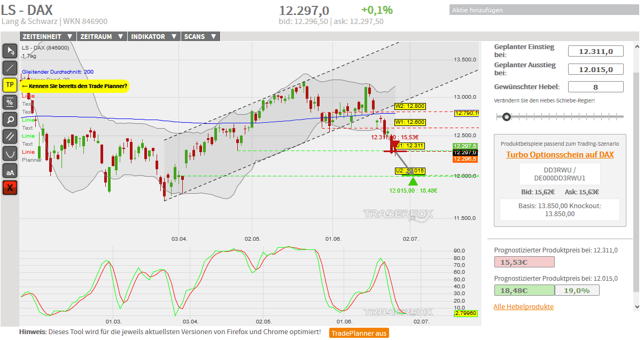The image size is (644, 340).
Task: Expand the INDIKATOR dropdown menu
Action: pos(154,36)
